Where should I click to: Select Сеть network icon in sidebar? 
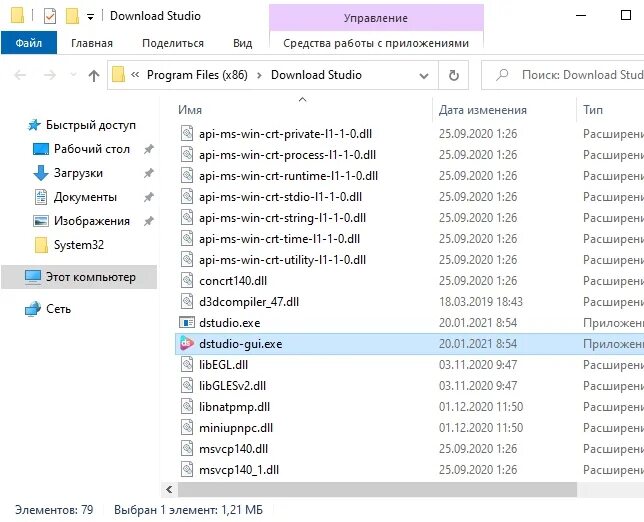point(33,309)
